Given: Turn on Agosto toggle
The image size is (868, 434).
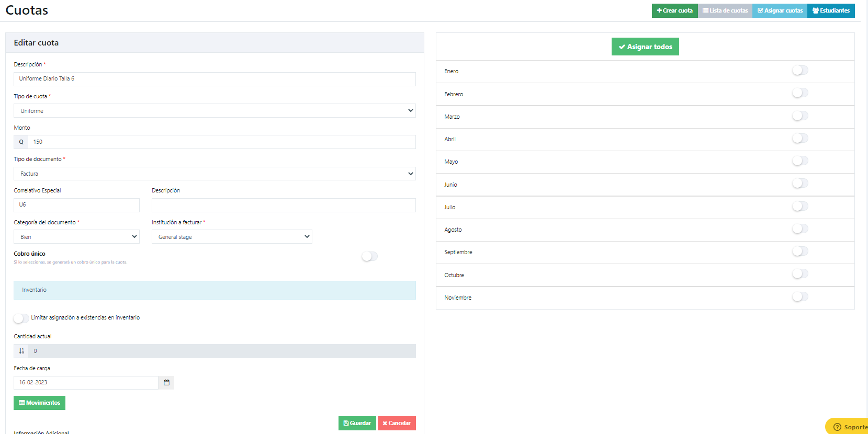Looking at the screenshot, I should tap(800, 229).
